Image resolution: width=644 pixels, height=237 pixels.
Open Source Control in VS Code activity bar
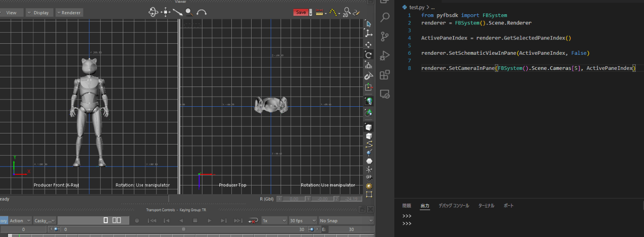385,36
